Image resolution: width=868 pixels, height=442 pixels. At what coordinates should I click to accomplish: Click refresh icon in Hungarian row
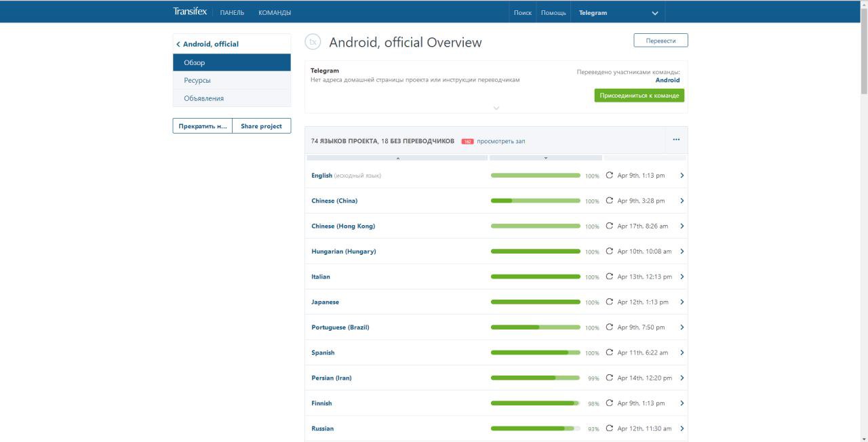coord(609,252)
